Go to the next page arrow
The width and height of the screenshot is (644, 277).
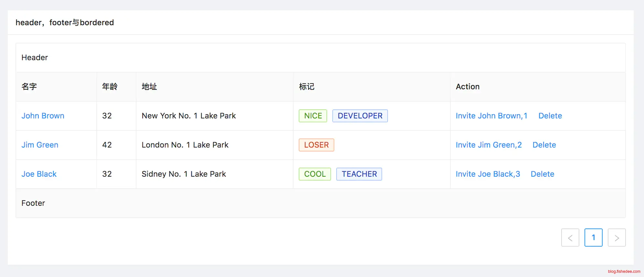coord(617,238)
